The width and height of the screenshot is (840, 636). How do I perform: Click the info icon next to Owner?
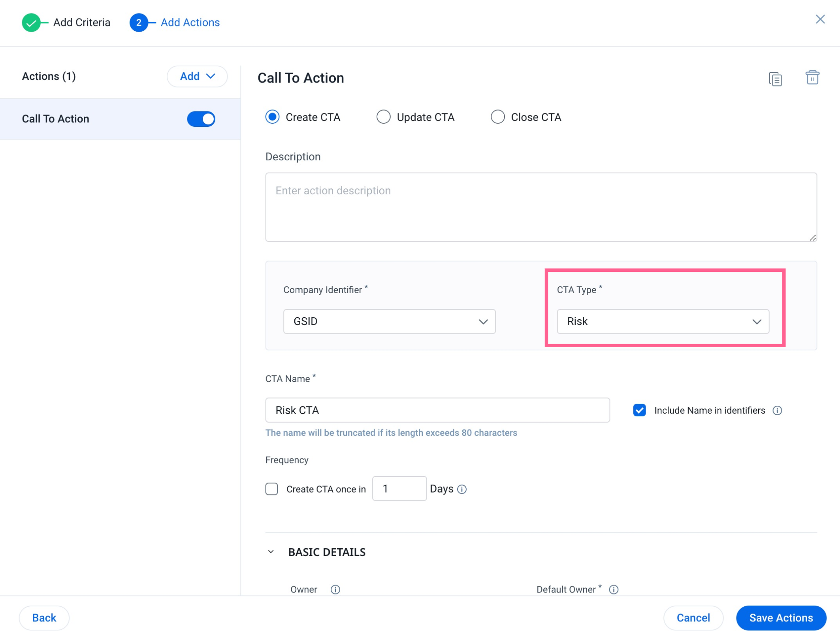[x=334, y=589]
